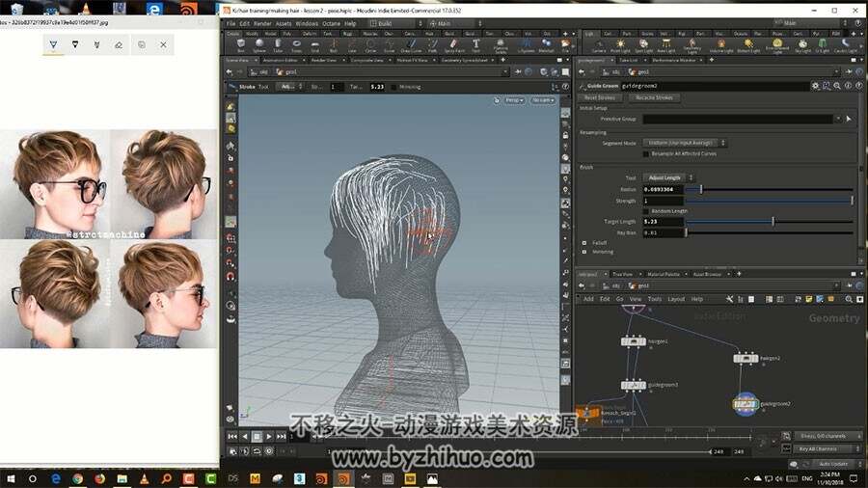
Task: Open the No cam dropdown in viewport
Action: pos(542,100)
